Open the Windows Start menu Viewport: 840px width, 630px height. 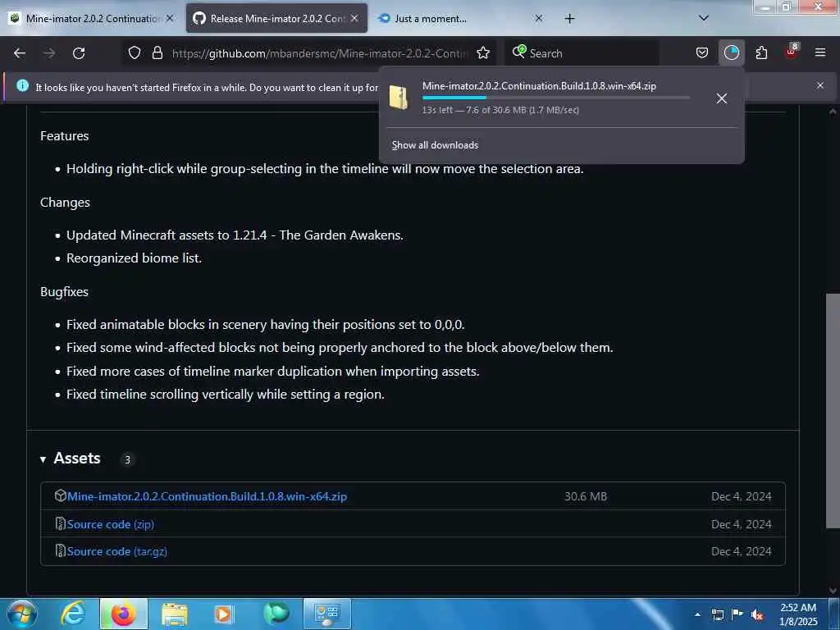[x=21, y=614]
